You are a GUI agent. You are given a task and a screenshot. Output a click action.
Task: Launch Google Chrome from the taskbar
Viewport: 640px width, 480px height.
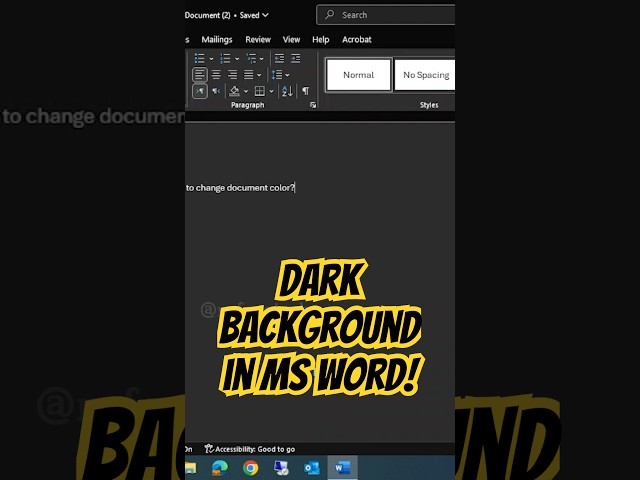[x=251, y=468]
